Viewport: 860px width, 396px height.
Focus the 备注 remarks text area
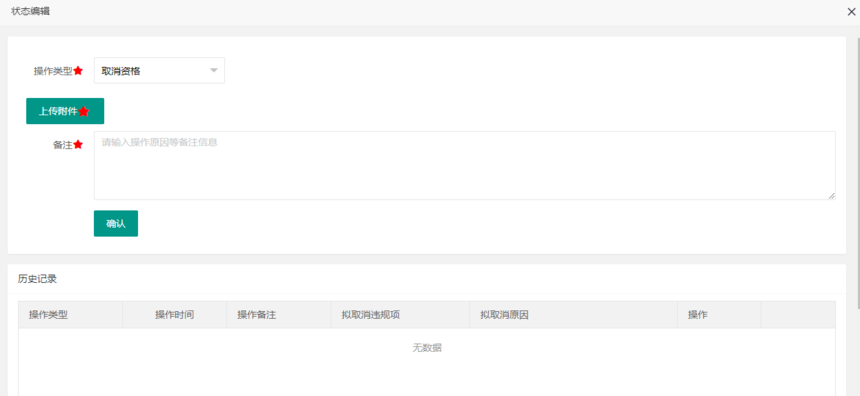click(x=465, y=165)
